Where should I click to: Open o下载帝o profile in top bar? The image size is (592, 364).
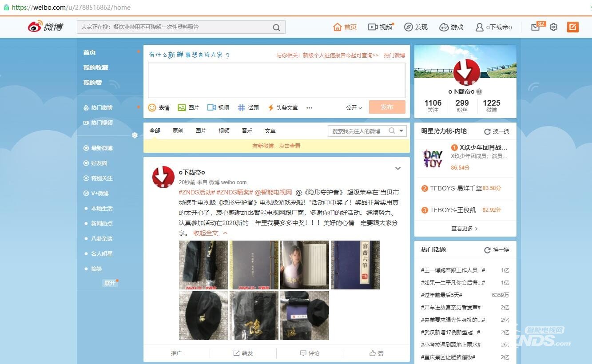pyautogui.click(x=493, y=27)
